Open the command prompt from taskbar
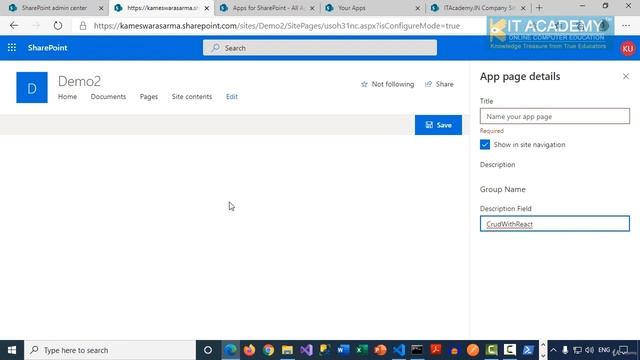640x360 pixels. (x=417, y=350)
